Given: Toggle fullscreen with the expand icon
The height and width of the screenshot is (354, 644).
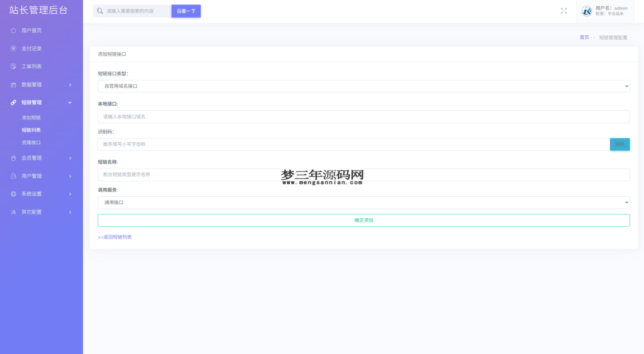Looking at the screenshot, I should (x=564, y=11).
